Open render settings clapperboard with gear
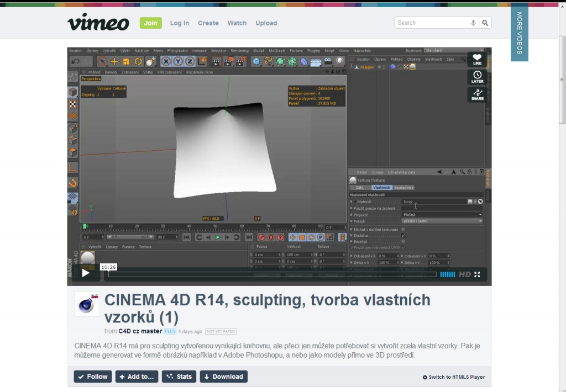566x392 pixels. [240, 62]
